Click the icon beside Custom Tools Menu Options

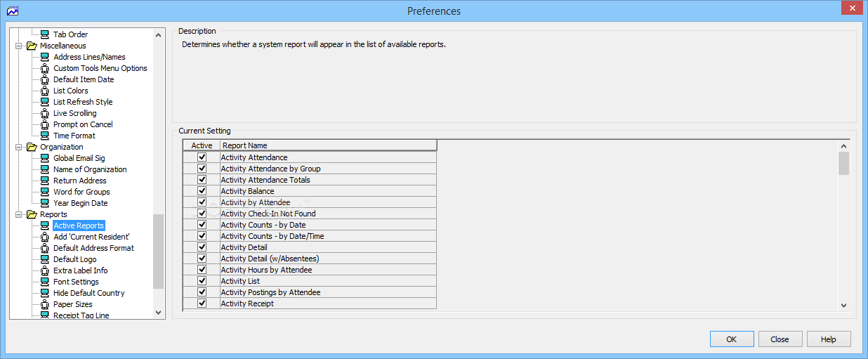coord(45,68)
